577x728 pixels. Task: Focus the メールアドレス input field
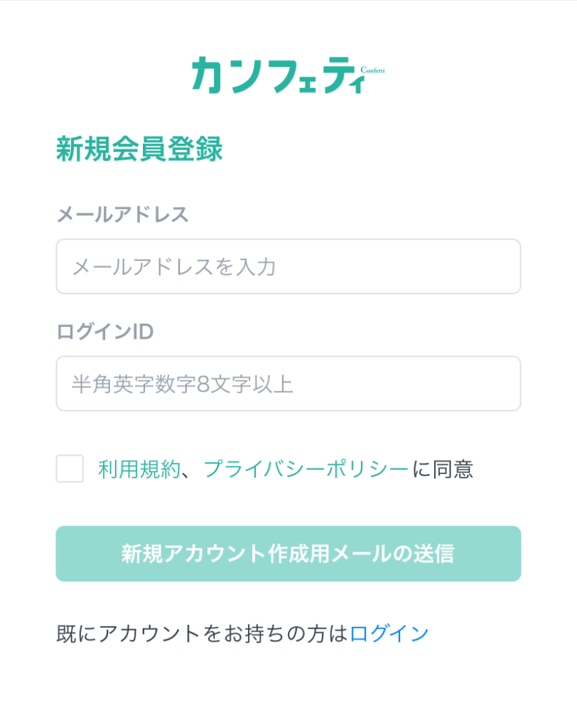288,267
